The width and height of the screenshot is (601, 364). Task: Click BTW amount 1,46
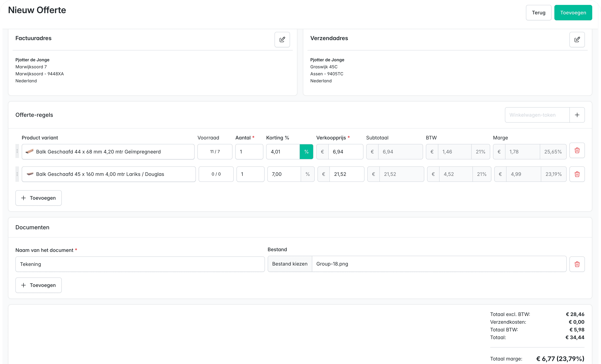(x=454, y=152)
